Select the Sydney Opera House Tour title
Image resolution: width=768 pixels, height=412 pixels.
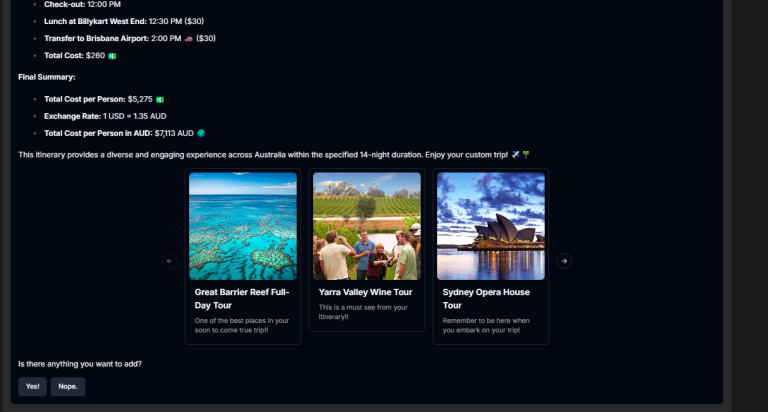(x=486, y=299)
